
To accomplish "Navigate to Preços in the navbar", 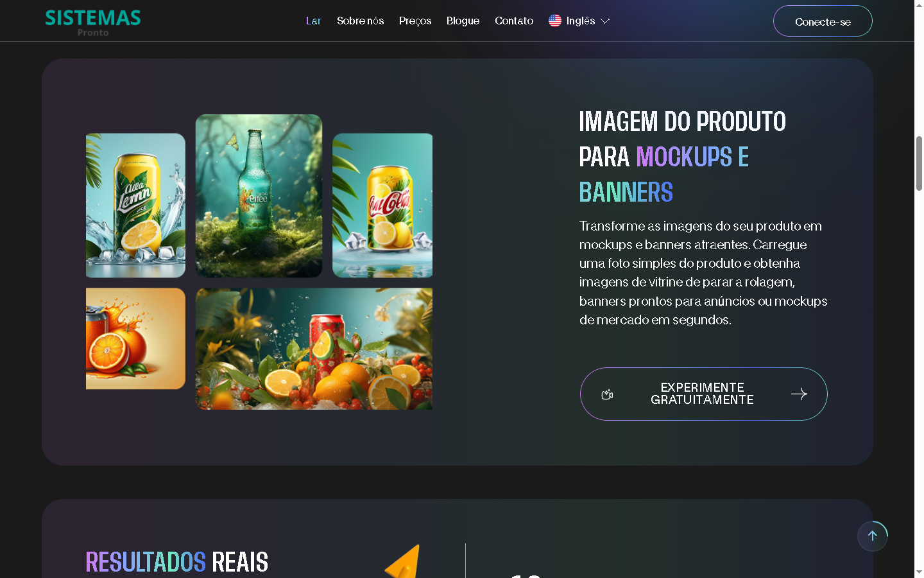I will (415, 21).
